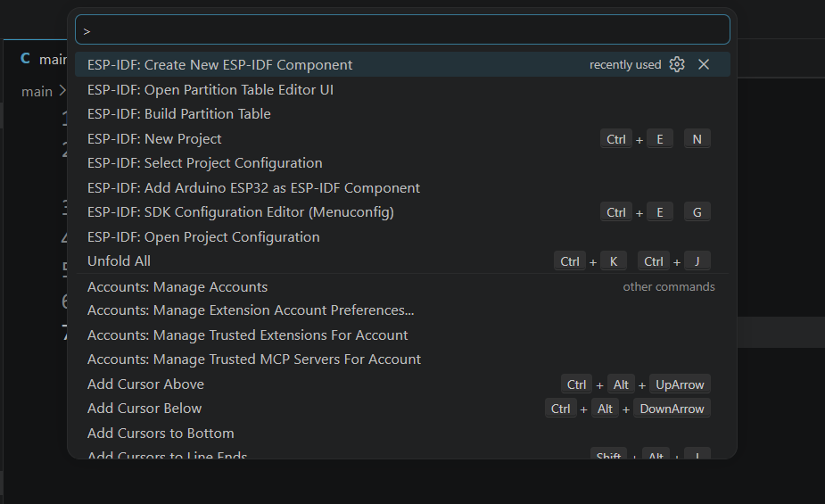Open the Partition Table Editor UI command
This screenshot has width=825, height=504.
point(210,90)
